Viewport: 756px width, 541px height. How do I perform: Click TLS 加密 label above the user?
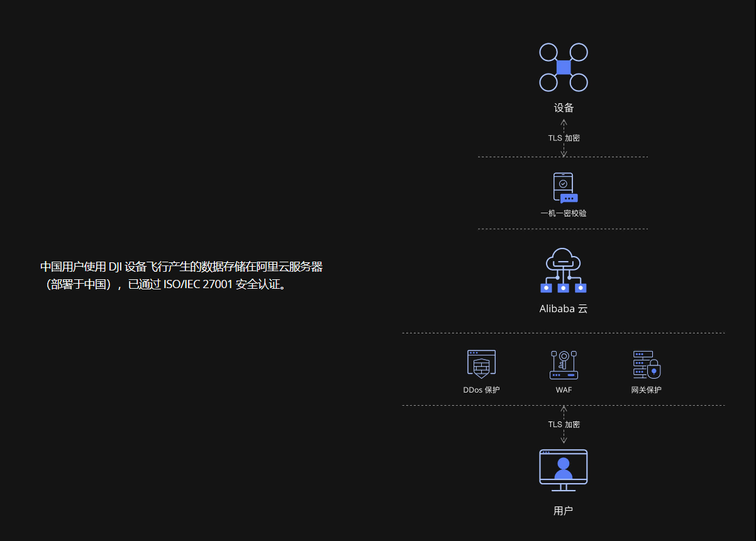tap(564, 425)
